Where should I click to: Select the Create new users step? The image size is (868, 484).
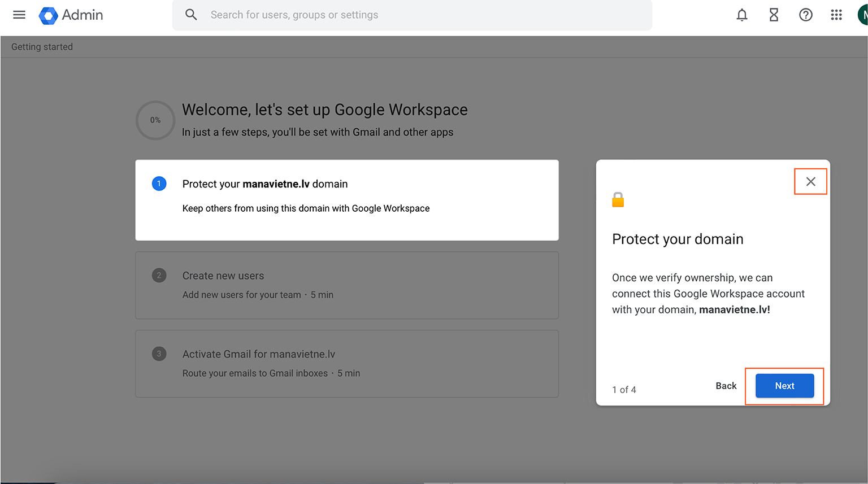347,285
